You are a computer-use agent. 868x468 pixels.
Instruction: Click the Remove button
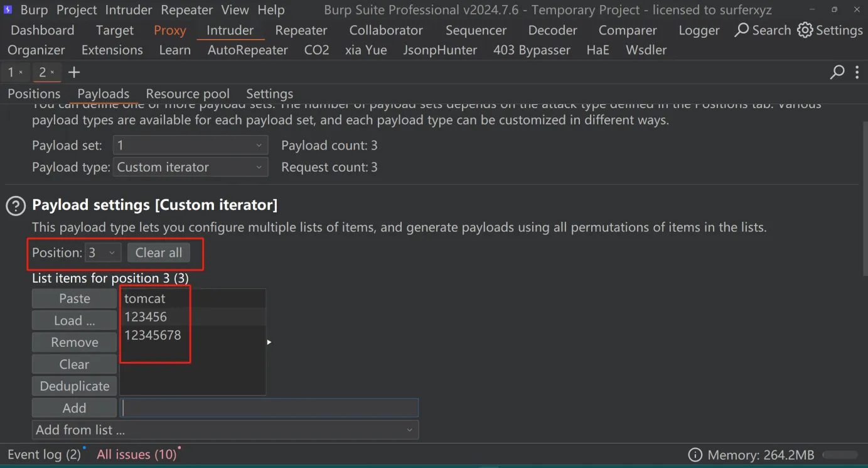tap(74, 342)
